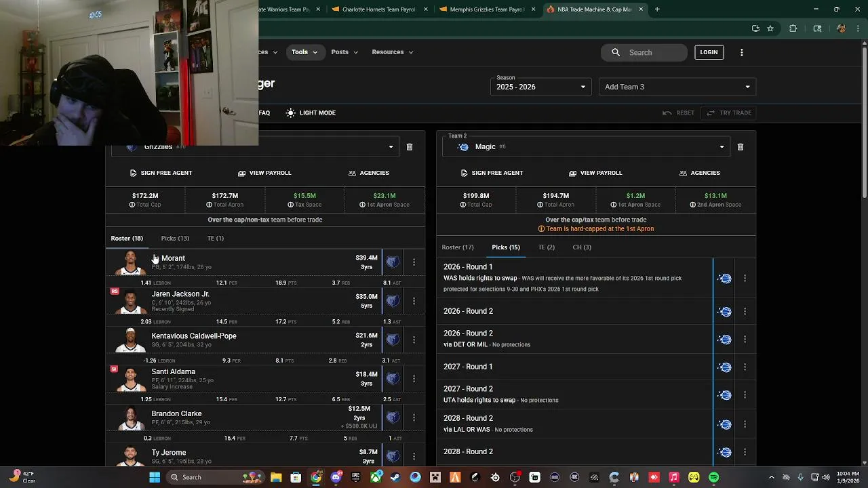
Task: Delete the Grizzlies team with trash icon
Action: pyautogui.click(x=410, y=147)
